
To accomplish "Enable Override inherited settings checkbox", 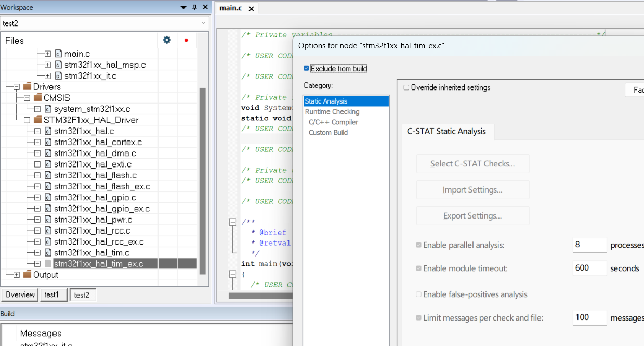I will click(406, 87).
